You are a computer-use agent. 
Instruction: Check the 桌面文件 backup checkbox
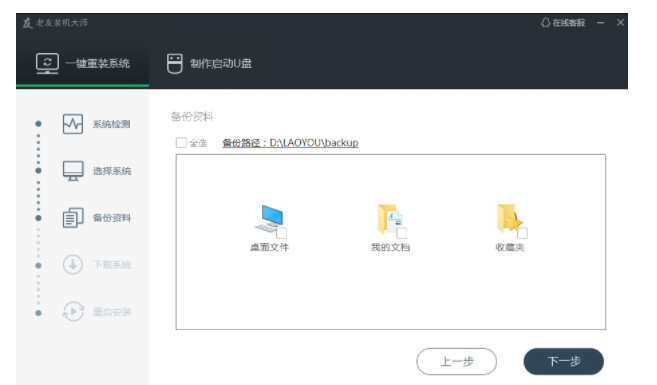pyautogui.click(x=282, y=233)
